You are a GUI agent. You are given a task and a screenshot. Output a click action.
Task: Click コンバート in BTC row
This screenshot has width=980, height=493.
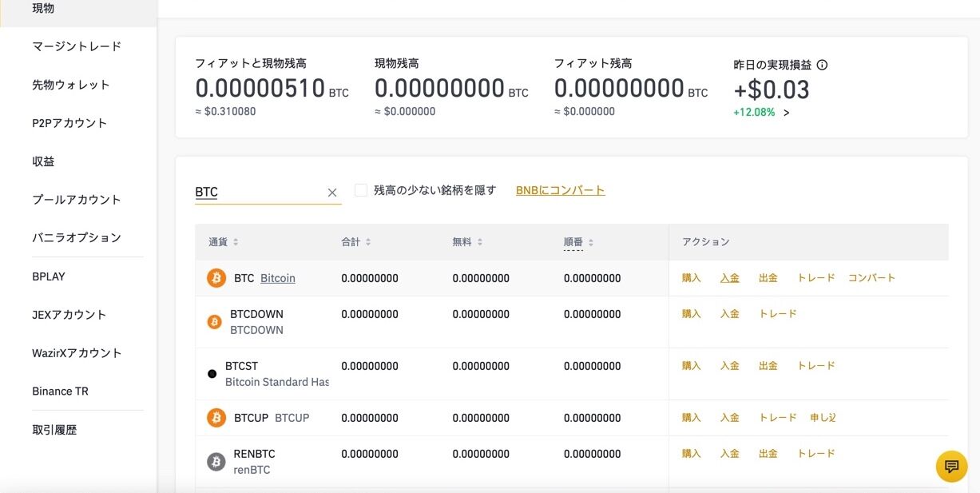point(872,278)
